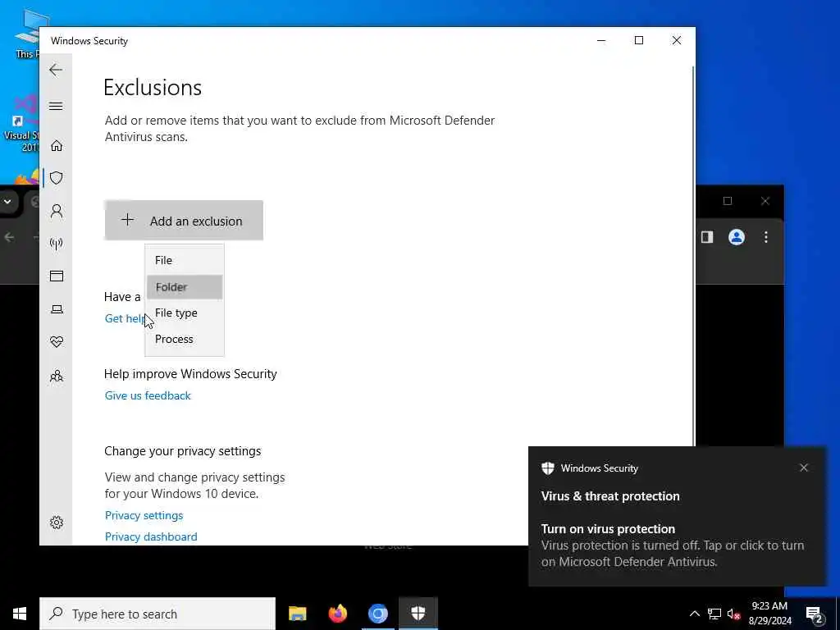Choose Folder from the exclusion menu
This screenshot has width=840, height=630.
pyautogui.click(x=185, y=286)
